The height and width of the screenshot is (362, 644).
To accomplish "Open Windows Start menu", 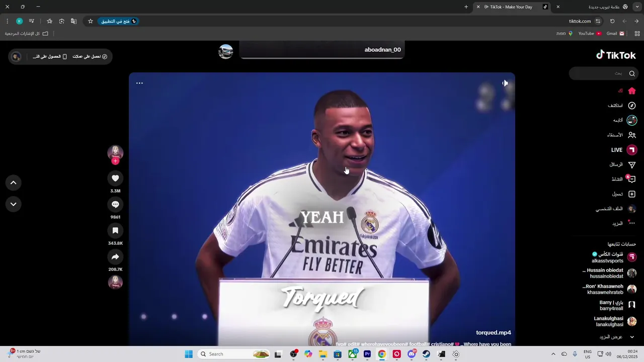I will pos(189,354).
